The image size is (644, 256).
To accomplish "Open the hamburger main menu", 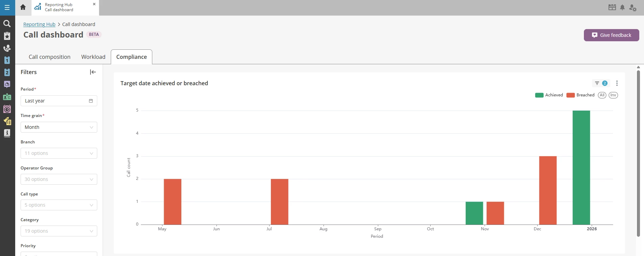I will [x=7, y=7].
